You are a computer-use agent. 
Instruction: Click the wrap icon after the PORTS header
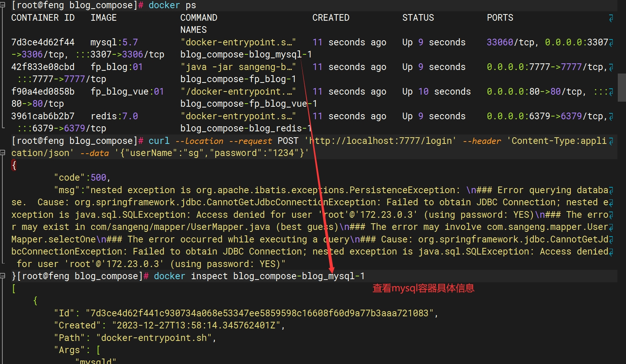click(611, 18)
